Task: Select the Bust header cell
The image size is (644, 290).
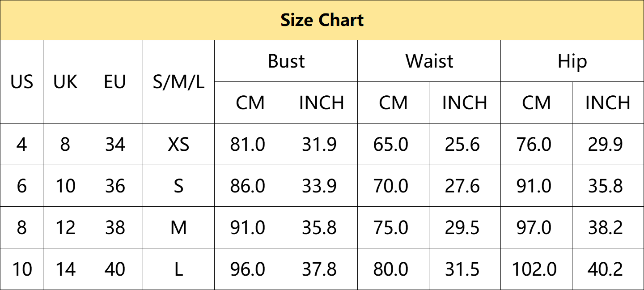Action: 286,61
